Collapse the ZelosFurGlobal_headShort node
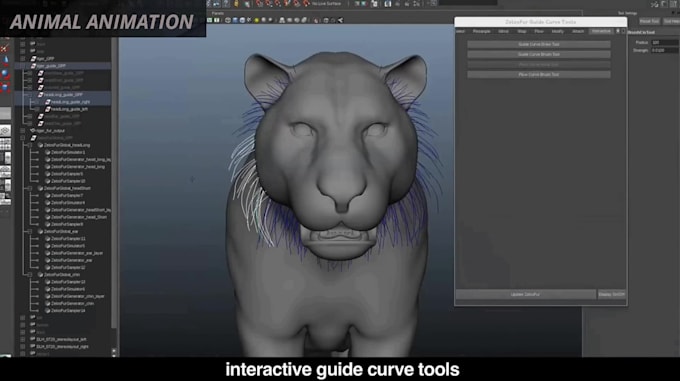This screenshot has height=381, width=680. point(29,189)
